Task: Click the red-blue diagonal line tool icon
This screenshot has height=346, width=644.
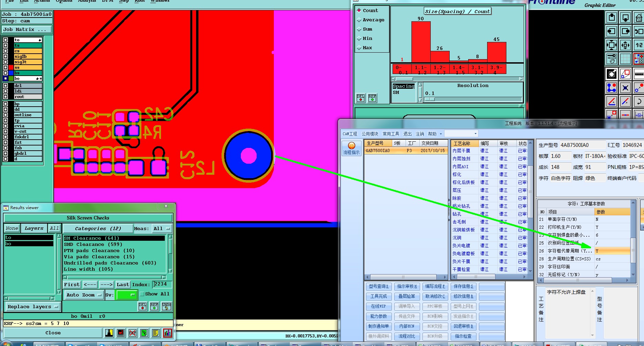Action: point(625,101)
